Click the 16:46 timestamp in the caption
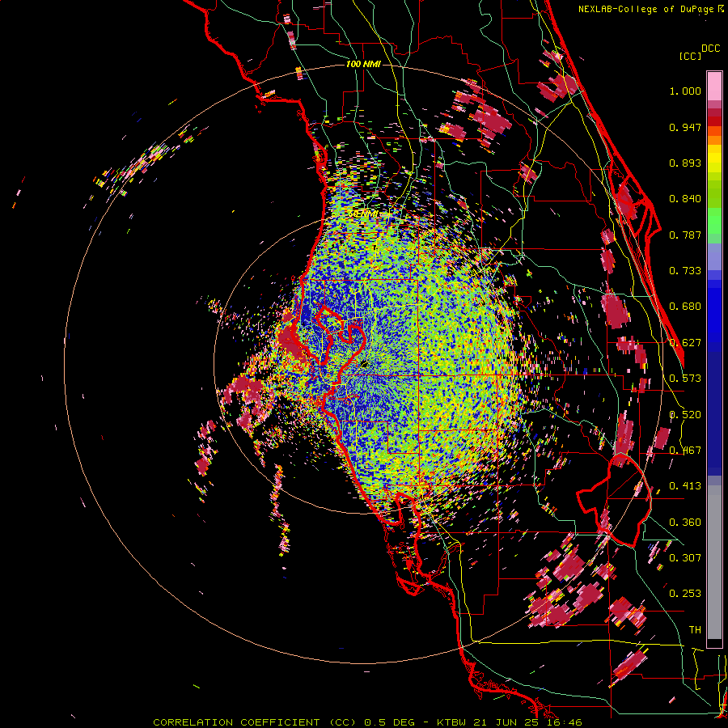 point(564,722)
